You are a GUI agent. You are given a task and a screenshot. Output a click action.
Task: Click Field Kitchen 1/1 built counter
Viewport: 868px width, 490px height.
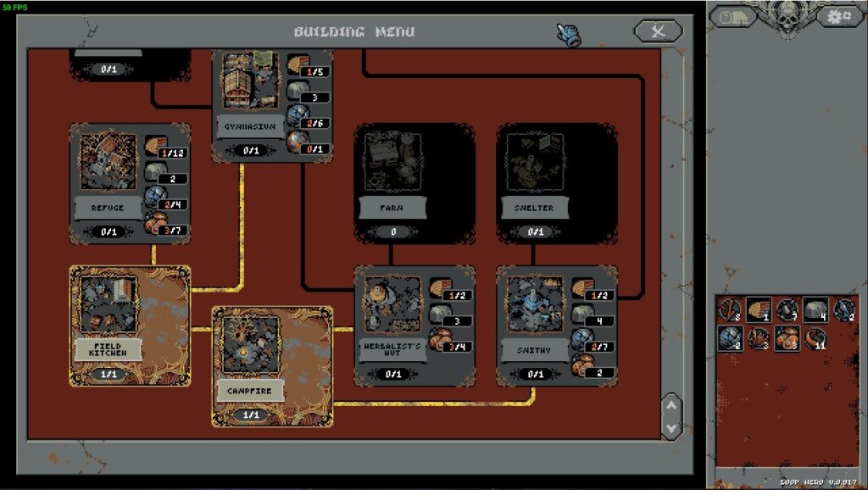tap(108, 374)
